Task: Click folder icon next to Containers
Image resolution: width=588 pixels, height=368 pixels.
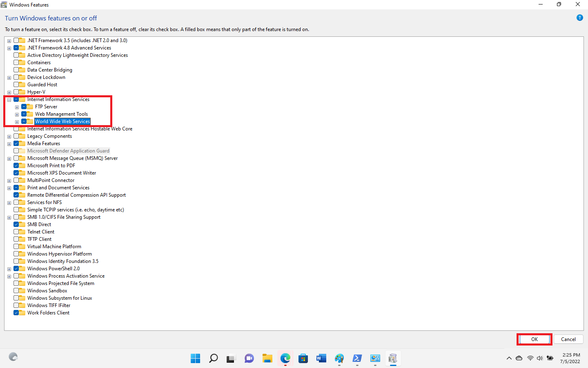Action: point(22,63)
